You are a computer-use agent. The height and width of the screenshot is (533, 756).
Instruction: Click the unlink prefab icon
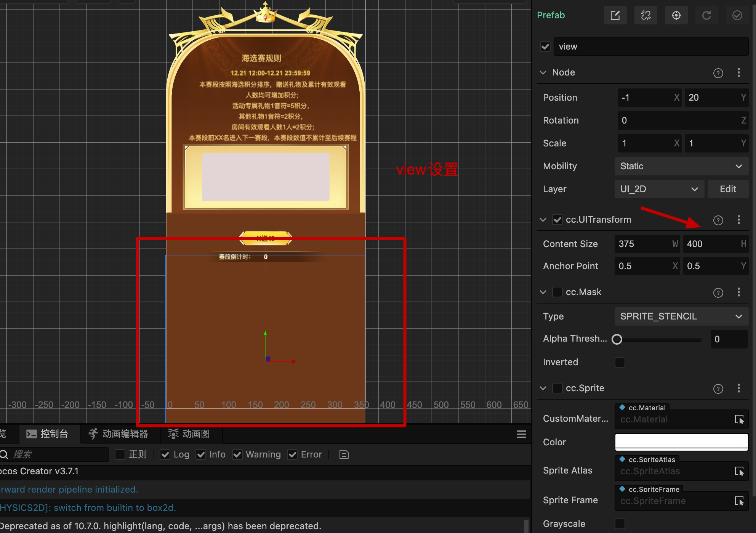[645, 15]
